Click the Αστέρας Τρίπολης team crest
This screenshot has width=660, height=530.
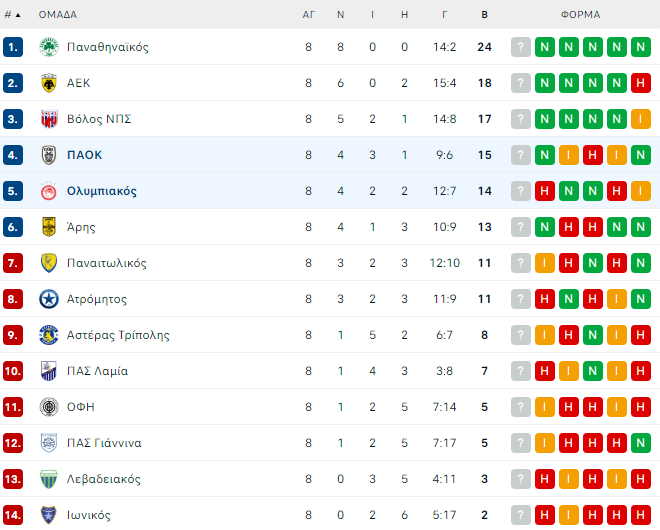(x=48, y=335)
